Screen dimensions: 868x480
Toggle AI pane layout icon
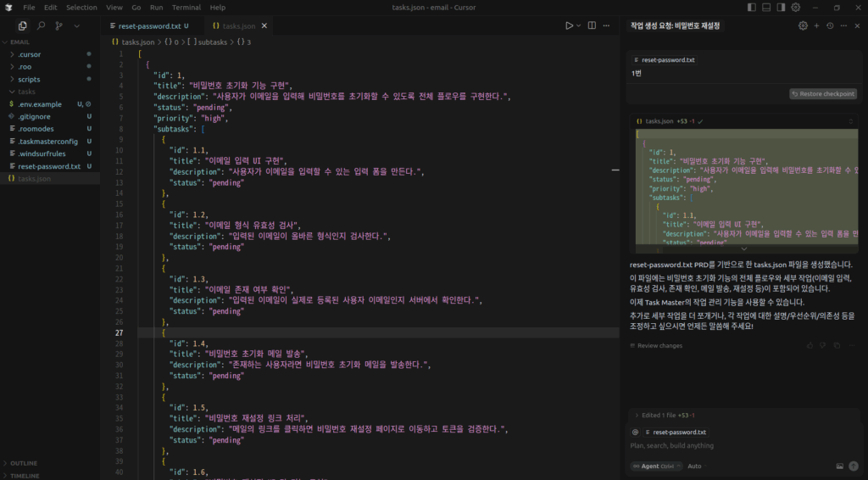[781, 7]
